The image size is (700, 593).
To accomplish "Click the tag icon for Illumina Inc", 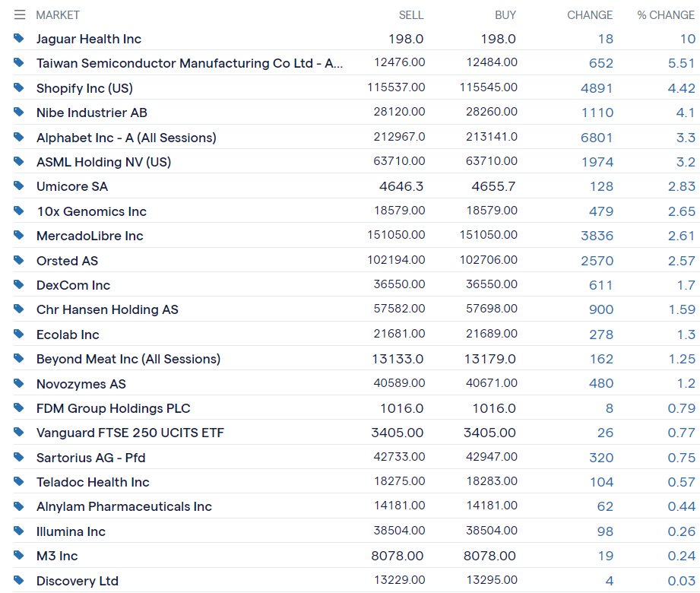I will pos(19,531).
